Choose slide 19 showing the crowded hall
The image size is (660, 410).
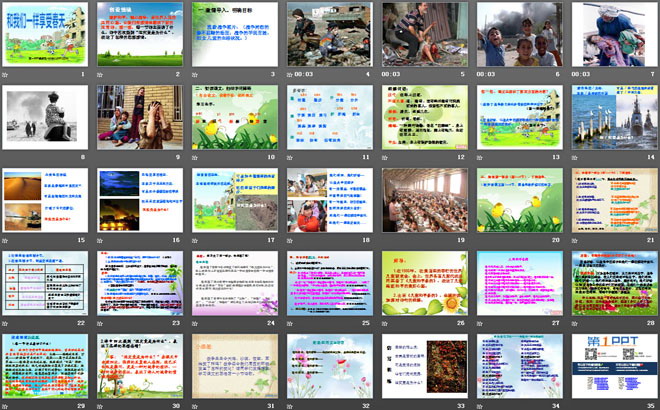tap(420, 200)
